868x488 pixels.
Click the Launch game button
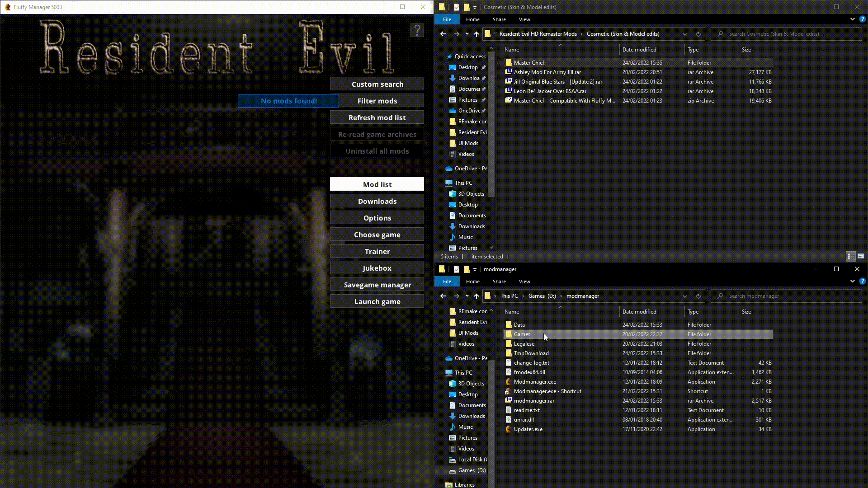click(377, 301)
